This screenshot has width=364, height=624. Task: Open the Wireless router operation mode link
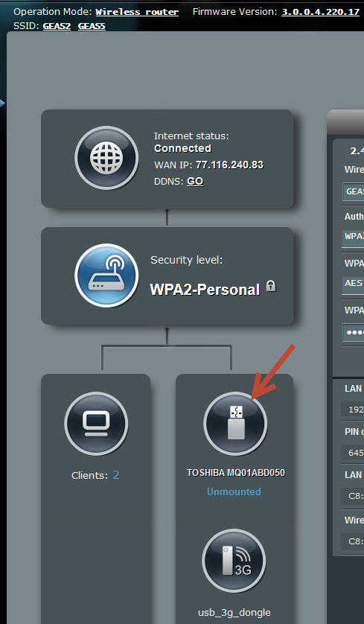(137, 12)
